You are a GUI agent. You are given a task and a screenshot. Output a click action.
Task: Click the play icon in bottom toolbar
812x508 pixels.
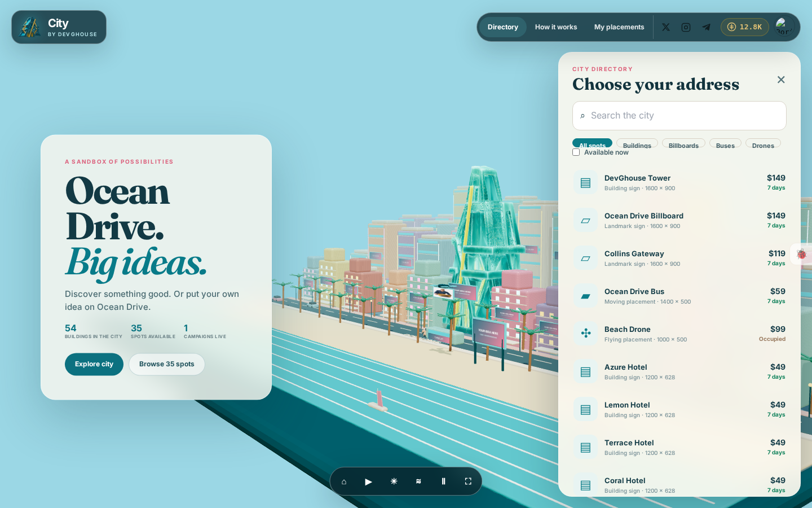[369, 481]
